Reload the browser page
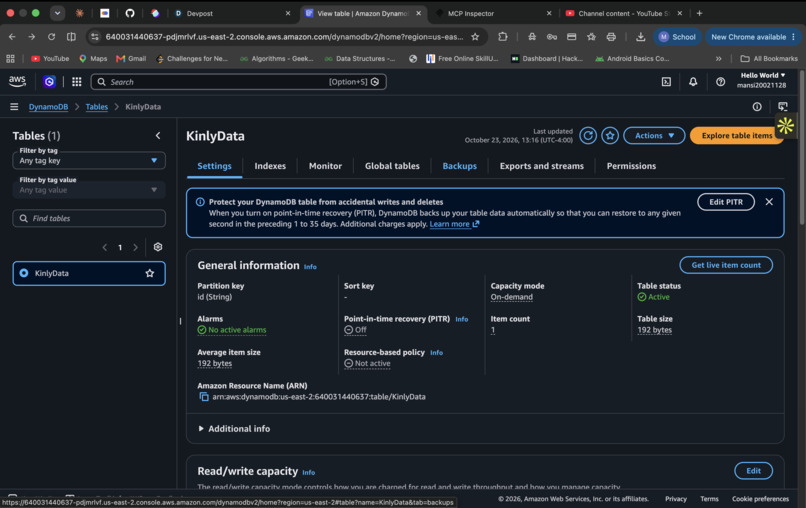Viewport: 806px width, 508px height. coord(51,37)
